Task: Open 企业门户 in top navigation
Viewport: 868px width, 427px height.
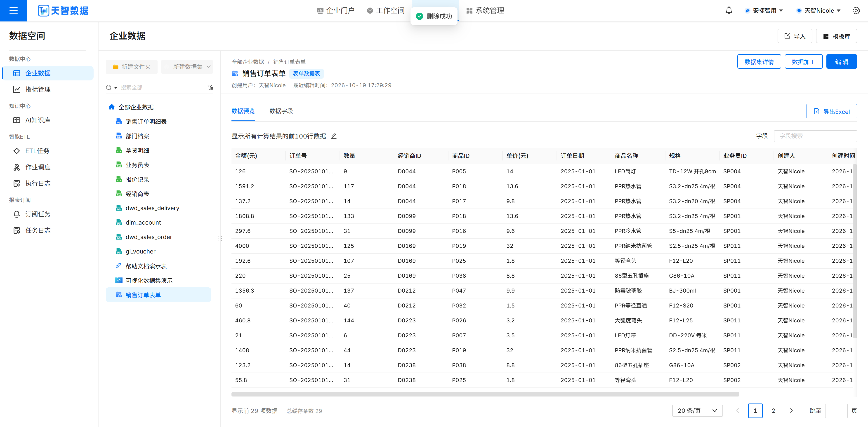Action: coord(336,10)
